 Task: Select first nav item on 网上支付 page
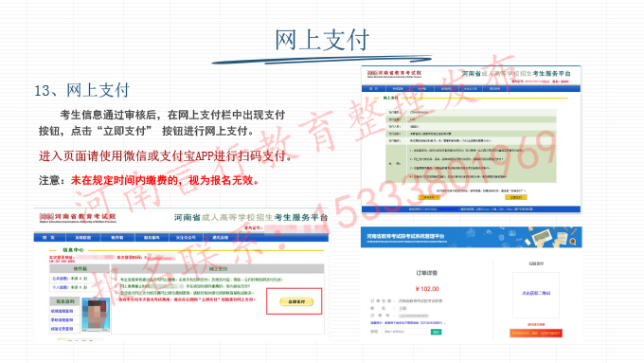373,89
